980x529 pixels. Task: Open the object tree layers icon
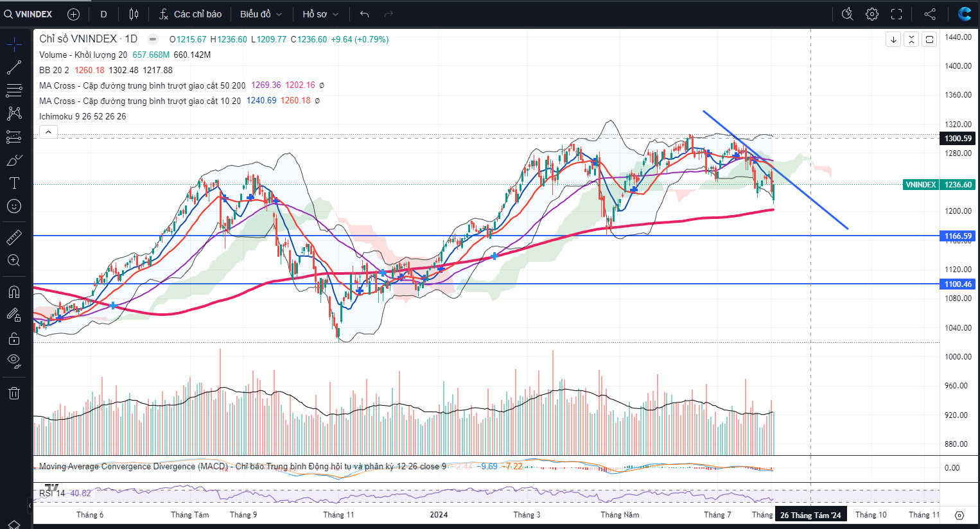14,524
